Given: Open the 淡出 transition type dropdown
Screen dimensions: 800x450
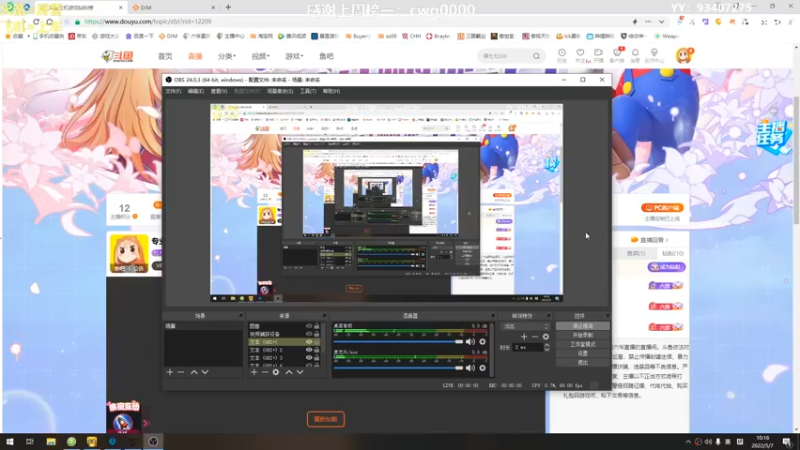Looking at the screenshot, I should click(526, 327).
